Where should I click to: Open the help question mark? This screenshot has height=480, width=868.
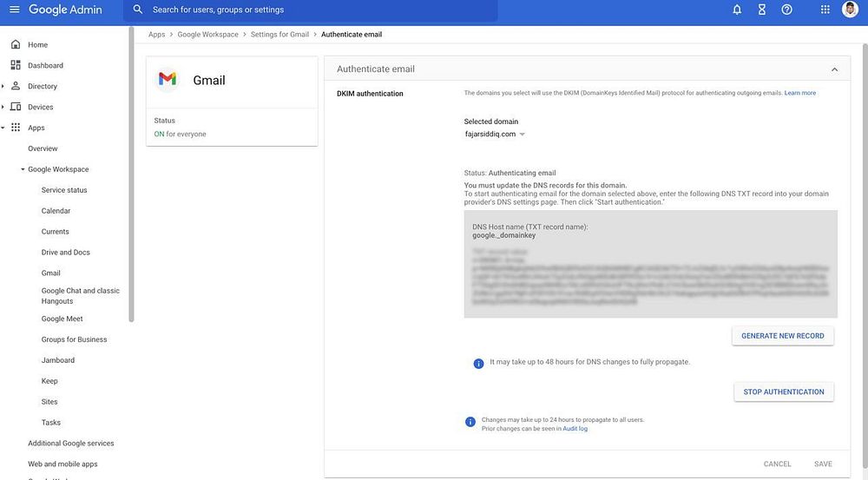(786, 10)
